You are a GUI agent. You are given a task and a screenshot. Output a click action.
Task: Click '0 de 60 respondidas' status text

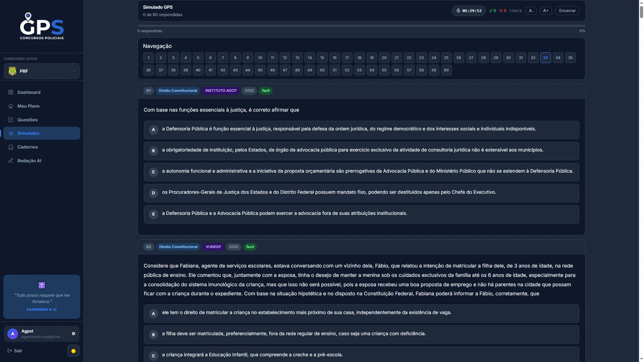[163, 15]
